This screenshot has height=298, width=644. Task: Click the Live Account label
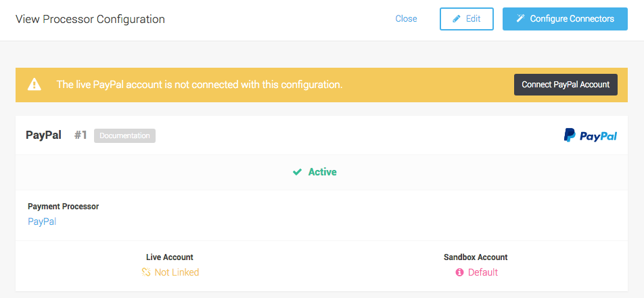point(170,257)
